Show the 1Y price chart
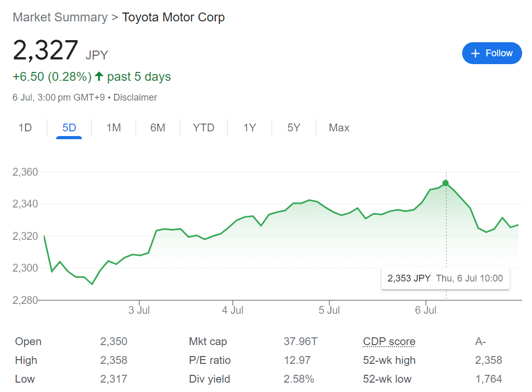 250,128
